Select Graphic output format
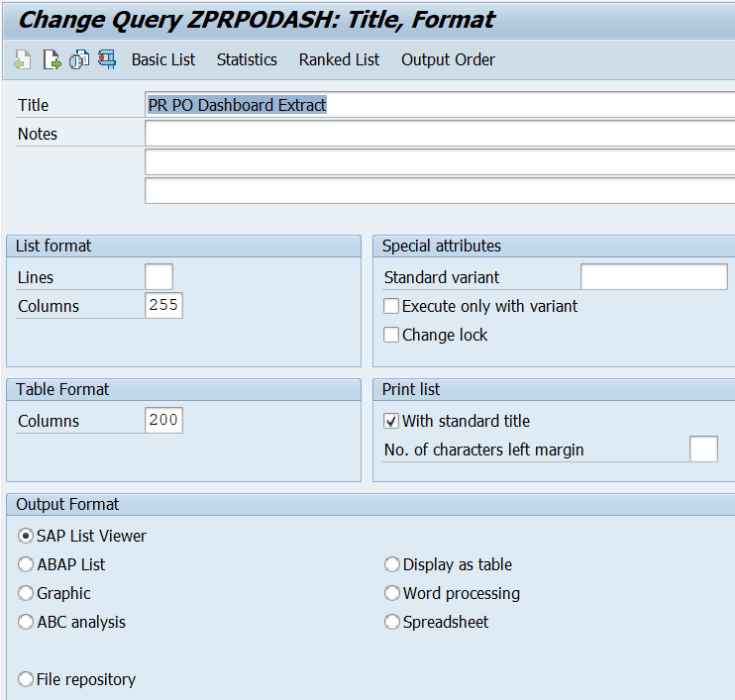 (26, 593)
